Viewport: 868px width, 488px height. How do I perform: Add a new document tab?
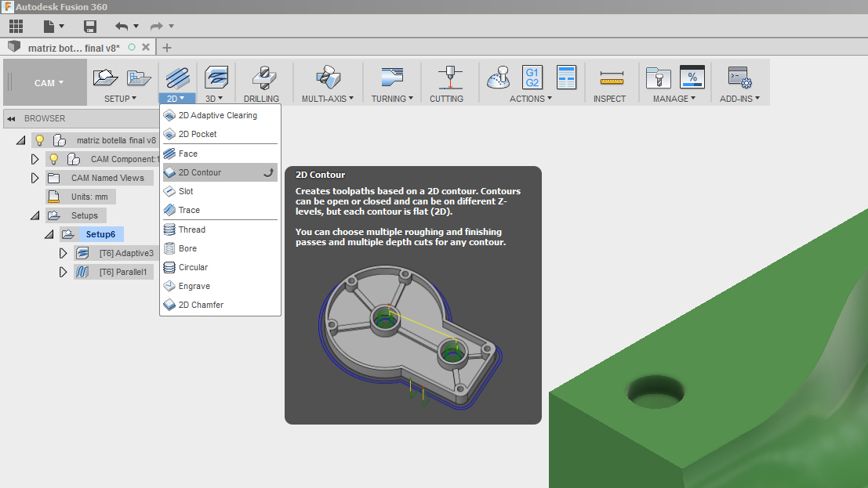pyautogui.click(x=167, y=48)
